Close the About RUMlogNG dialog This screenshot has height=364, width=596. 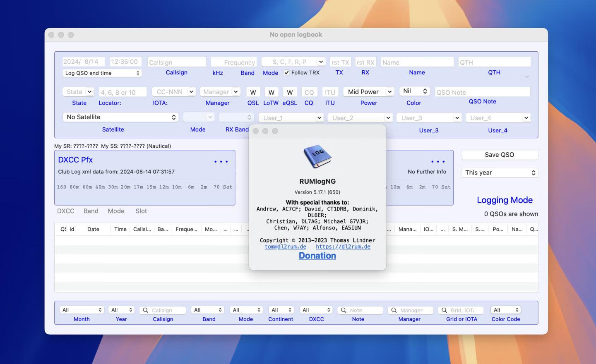coord(256,131)
